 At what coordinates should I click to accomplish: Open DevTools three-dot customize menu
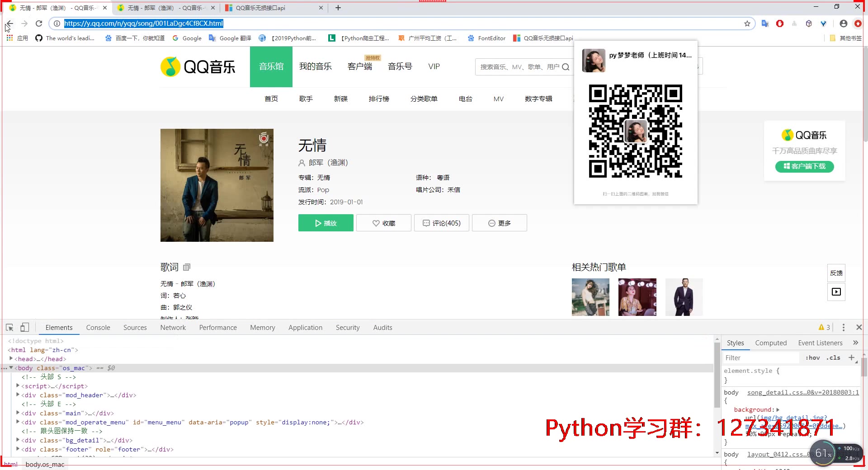pos(844,327)
